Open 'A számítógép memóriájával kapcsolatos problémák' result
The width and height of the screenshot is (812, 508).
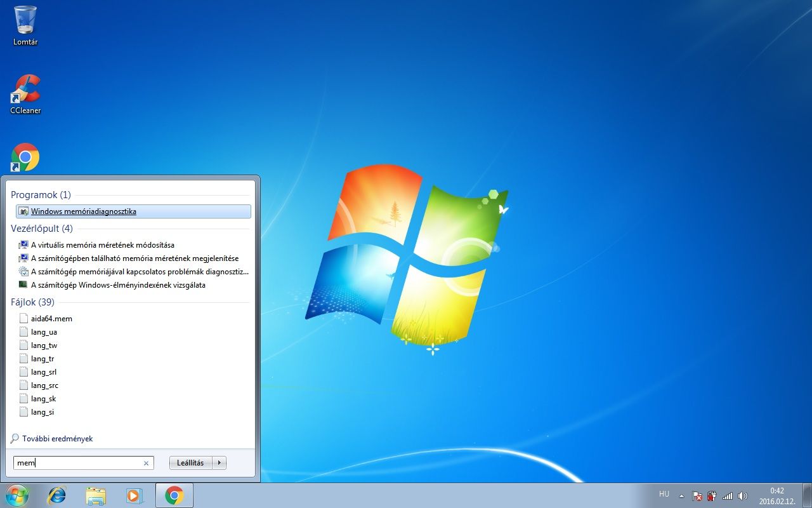[x=134, y=271]
